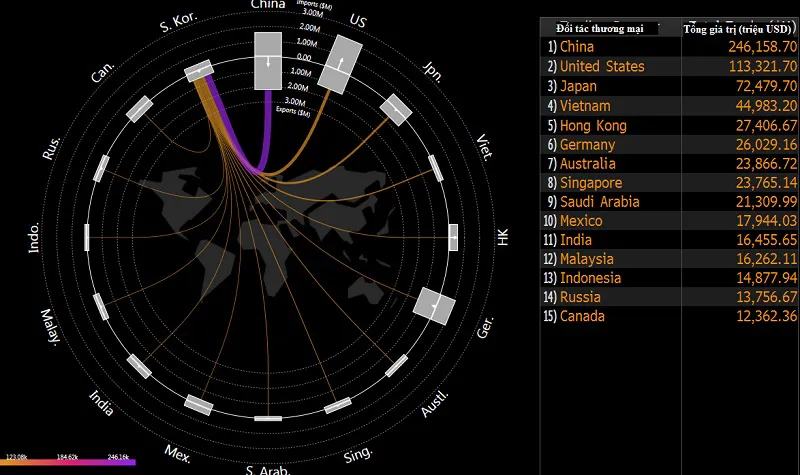Screen dimensions: 800x475
Task: Click the 'Exports ($M)' axis label
Action: [293, 111]
